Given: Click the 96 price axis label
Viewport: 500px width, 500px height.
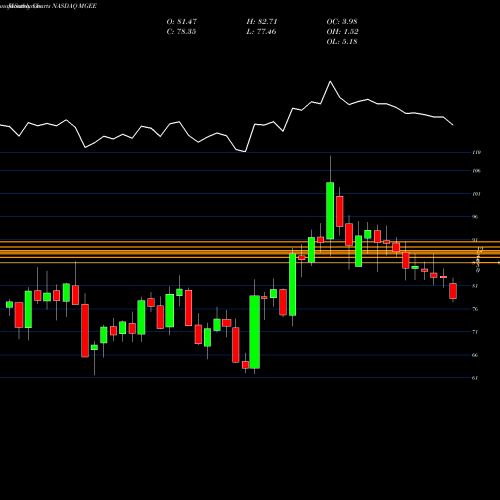Looking at the screenshot, I should tap(475, 217).
